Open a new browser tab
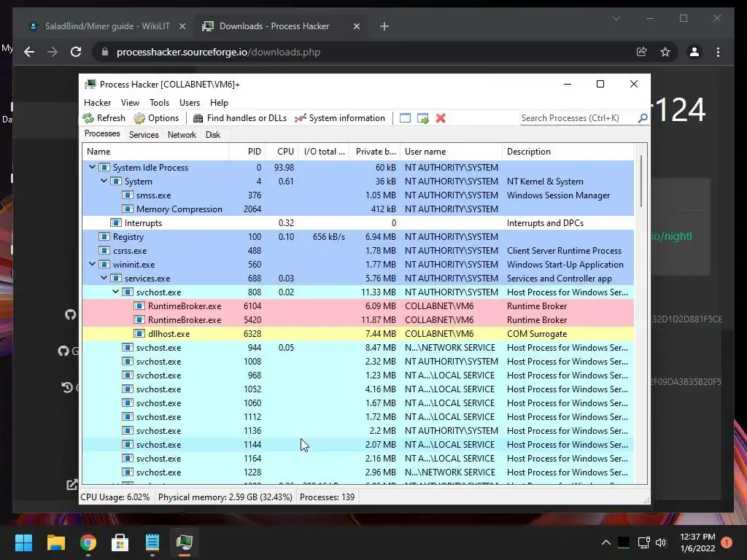The width and height of the screenshot is (747, 560). pos(384,26)
